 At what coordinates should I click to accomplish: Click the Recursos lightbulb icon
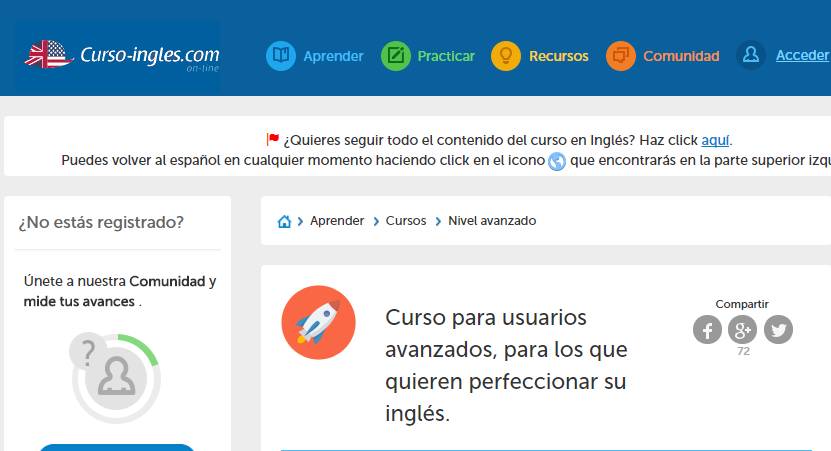(506, 56)
